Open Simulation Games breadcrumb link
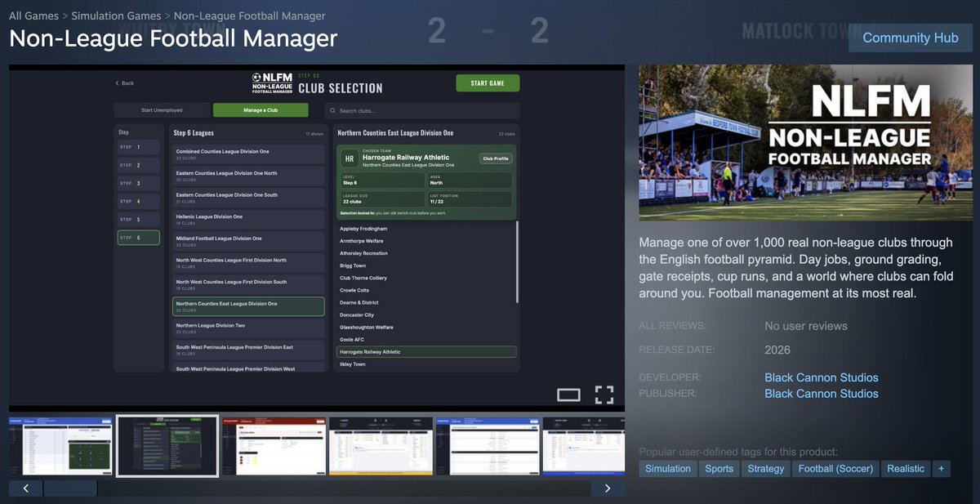This screenshot has height=504, width=980. pos(116,16)
